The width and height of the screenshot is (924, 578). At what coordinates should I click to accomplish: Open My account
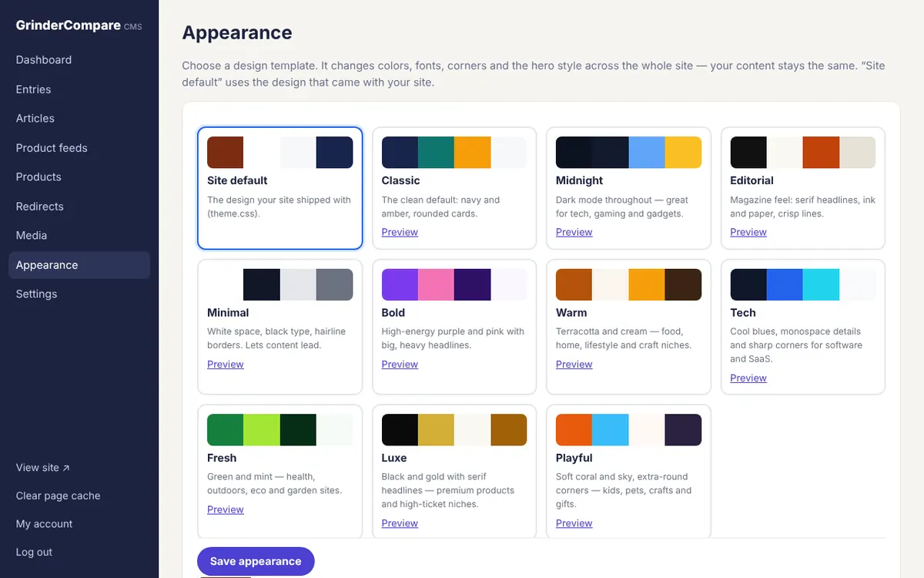[45, 524]
